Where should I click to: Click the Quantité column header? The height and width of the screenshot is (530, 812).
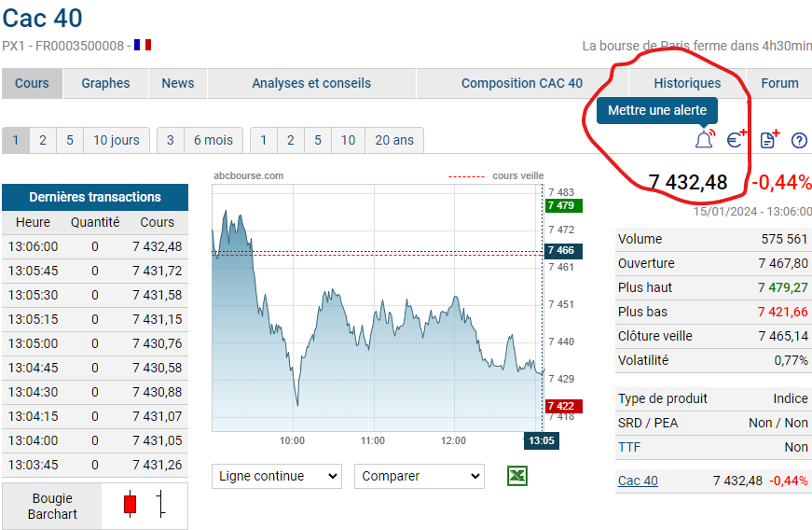click(x=95, y=222)
